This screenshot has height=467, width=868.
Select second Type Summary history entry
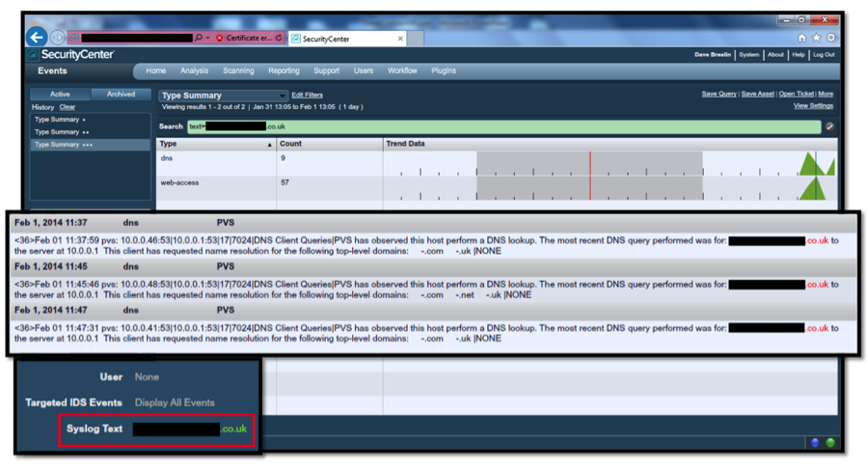[x=90, y=132]
